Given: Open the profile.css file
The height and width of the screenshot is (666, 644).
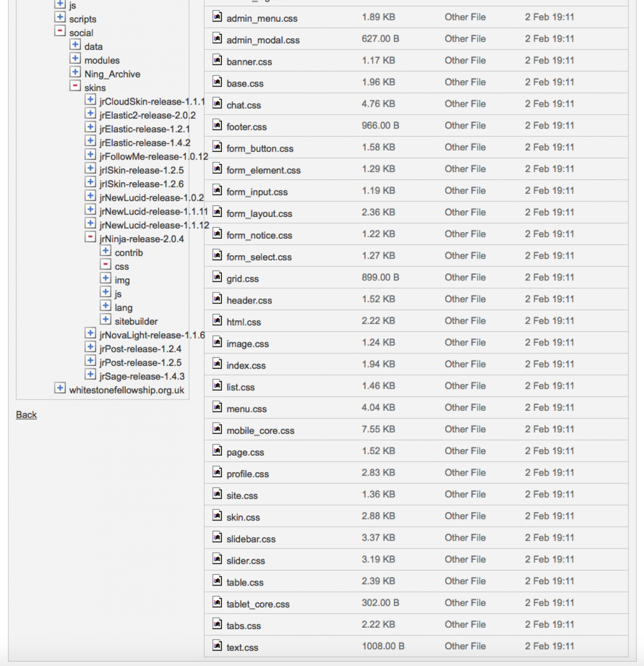Looking at the screenshot, I should (x=248, y=474).
